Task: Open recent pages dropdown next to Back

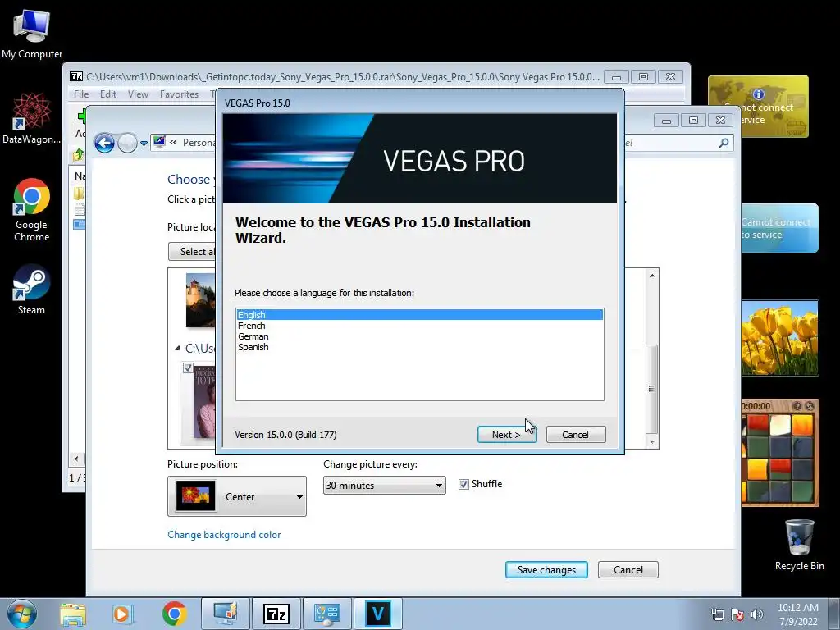Action: point(144,144)
